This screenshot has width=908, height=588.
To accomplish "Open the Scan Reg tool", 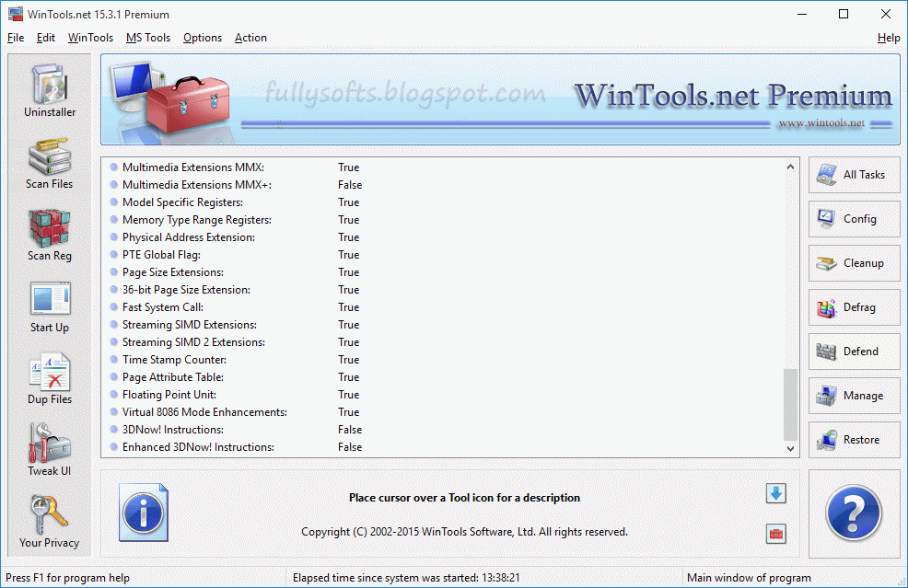I will click(49, 235).
